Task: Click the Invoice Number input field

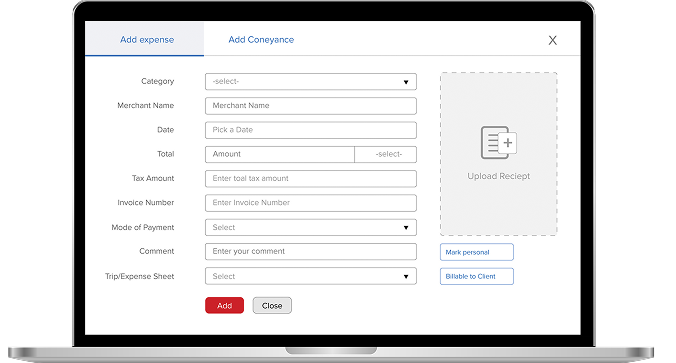Action: 311,203
